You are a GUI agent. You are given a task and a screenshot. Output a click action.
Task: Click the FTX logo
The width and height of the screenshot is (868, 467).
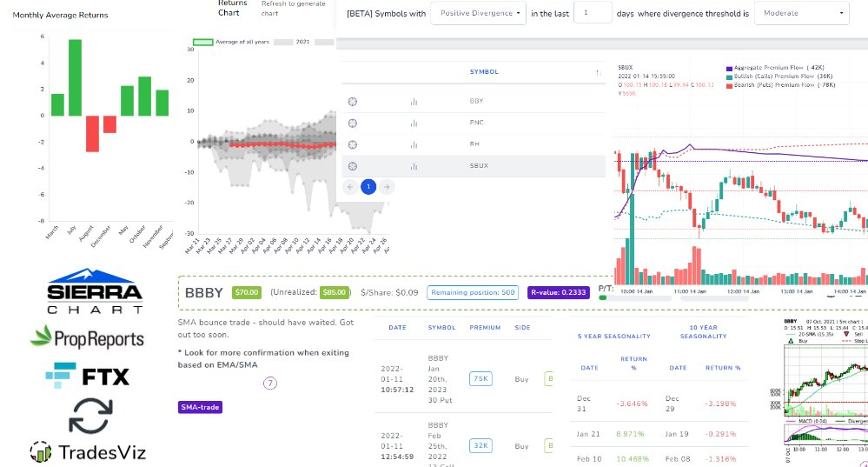(88, 376)
